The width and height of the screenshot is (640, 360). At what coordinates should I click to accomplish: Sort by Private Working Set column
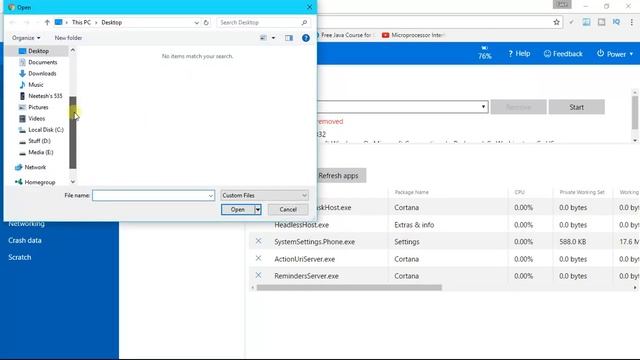pos(582,192)
